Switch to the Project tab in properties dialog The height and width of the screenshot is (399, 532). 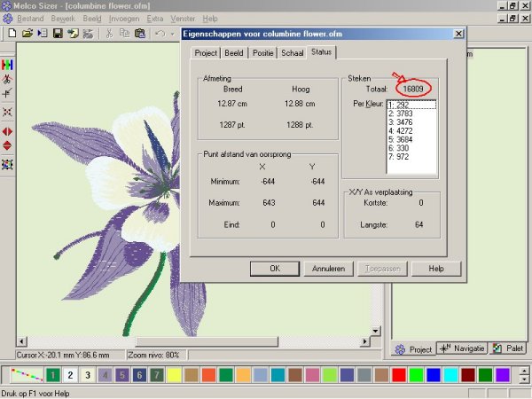[x=206, y=53]
